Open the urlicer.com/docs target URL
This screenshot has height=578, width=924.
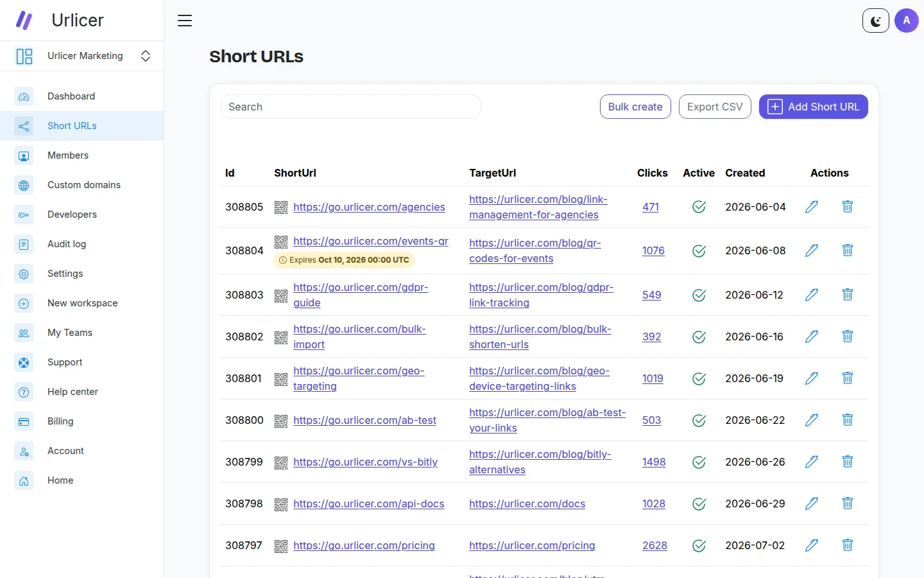(527, 504)
